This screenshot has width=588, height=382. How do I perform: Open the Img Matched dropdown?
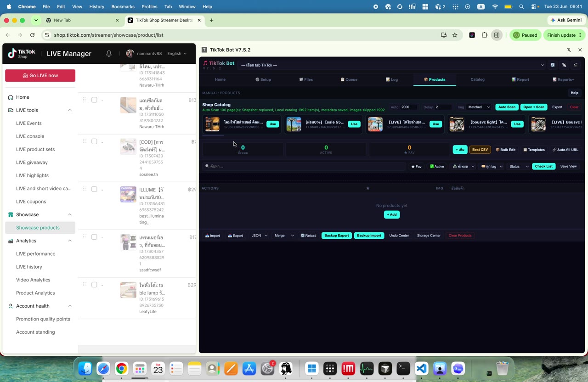(479, 107)
